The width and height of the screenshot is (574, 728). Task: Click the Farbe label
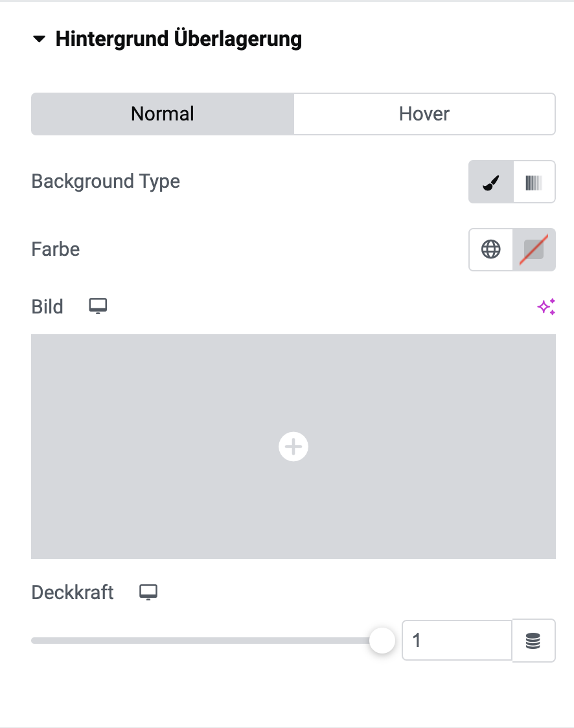tap(56, 249)
